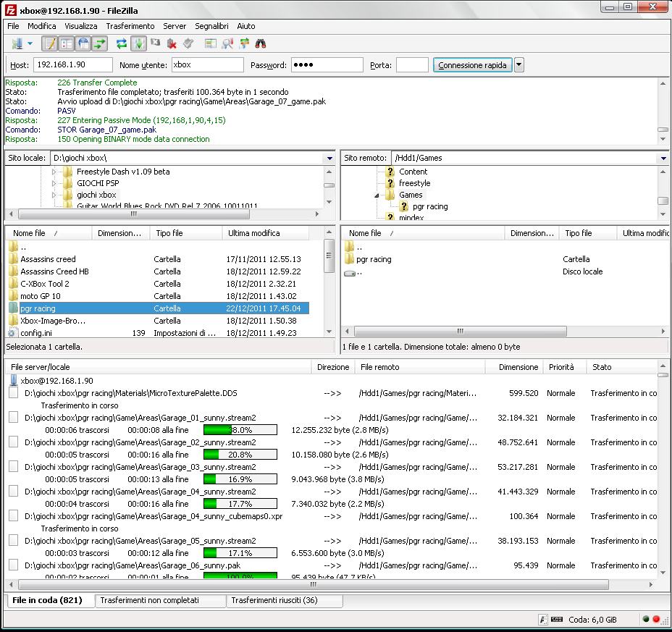The width and height of the screenshot is (672, 632).
Task: Select pgr racing in remote tree
Action: [430, 206]
